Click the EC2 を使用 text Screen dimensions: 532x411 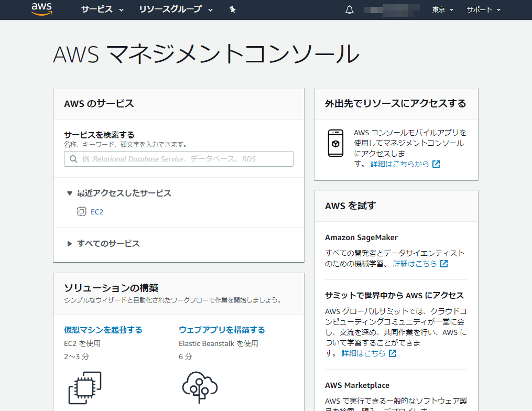click(82, 343)
